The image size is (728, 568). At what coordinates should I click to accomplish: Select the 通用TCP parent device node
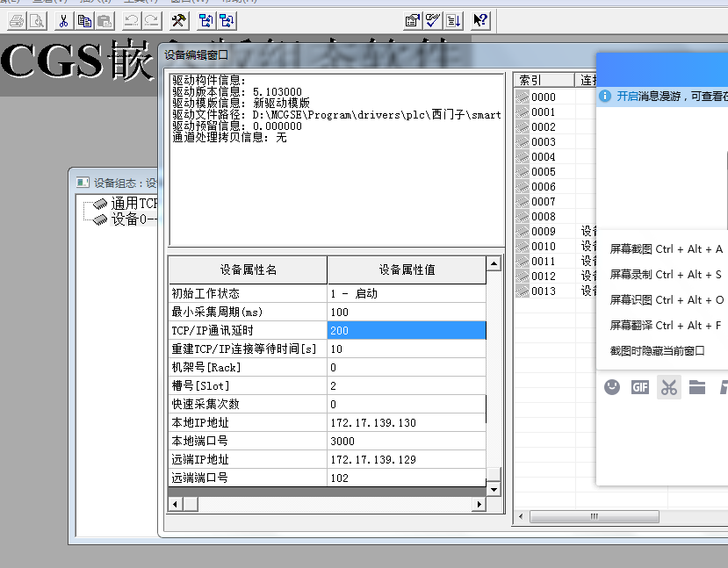tap(133, 205)
